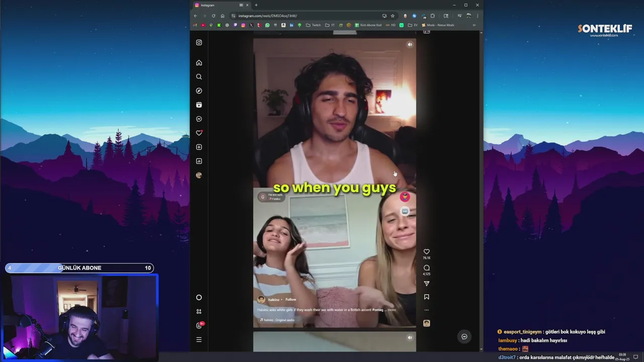Viewport: 644px width, 362px height.
Task: Click the Create plus icon in the sidebar
Action: tap(199, 147)
